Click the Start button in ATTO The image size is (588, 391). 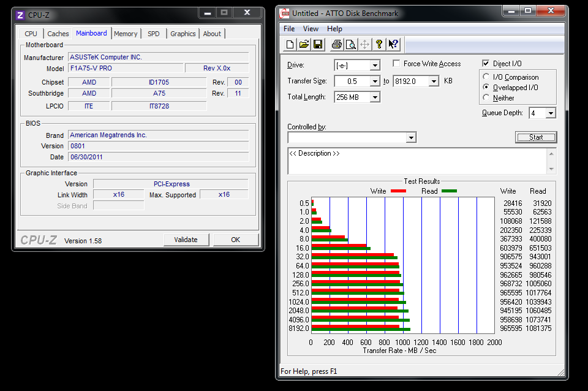pos(536,137)
